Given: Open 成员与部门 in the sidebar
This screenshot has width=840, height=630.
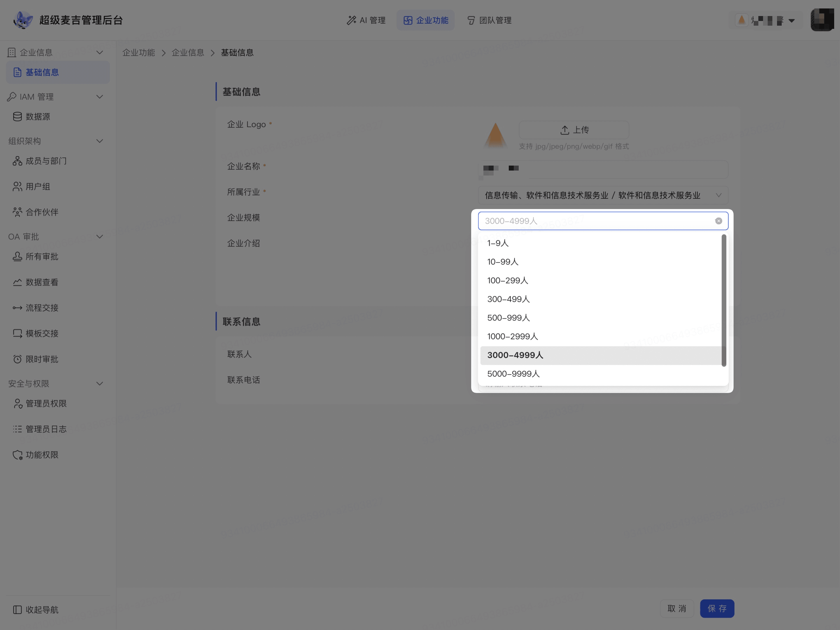Looking at the screenshot, I should 58,161.
